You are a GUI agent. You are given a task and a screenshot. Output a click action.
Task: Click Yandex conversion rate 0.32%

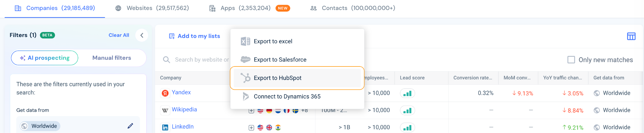point(486,93)
